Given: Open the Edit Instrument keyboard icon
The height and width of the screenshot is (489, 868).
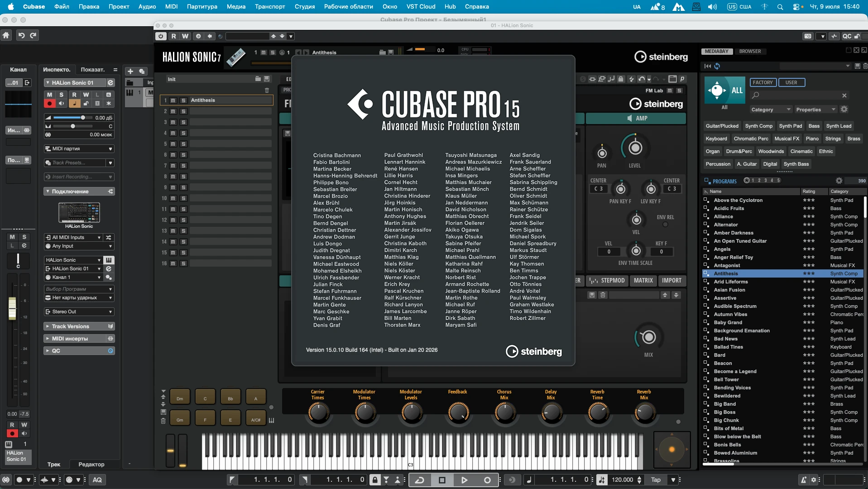Looking at the screenshot, I should (x=109, y=260).
